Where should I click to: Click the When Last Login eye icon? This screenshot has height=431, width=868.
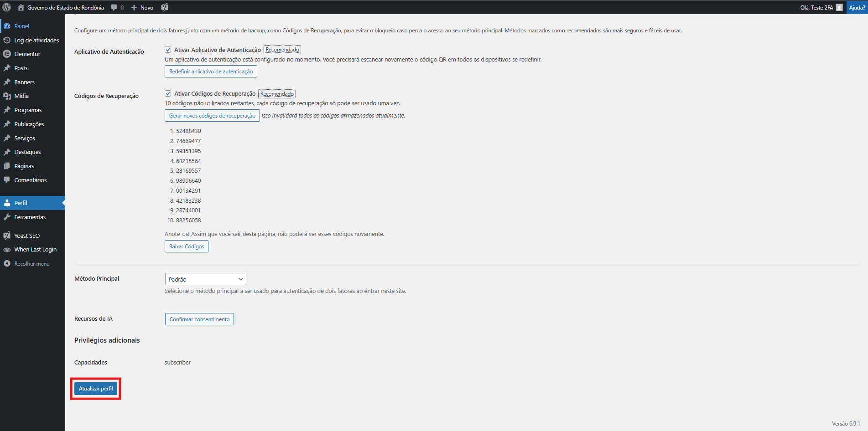click(x=7, y=250)
